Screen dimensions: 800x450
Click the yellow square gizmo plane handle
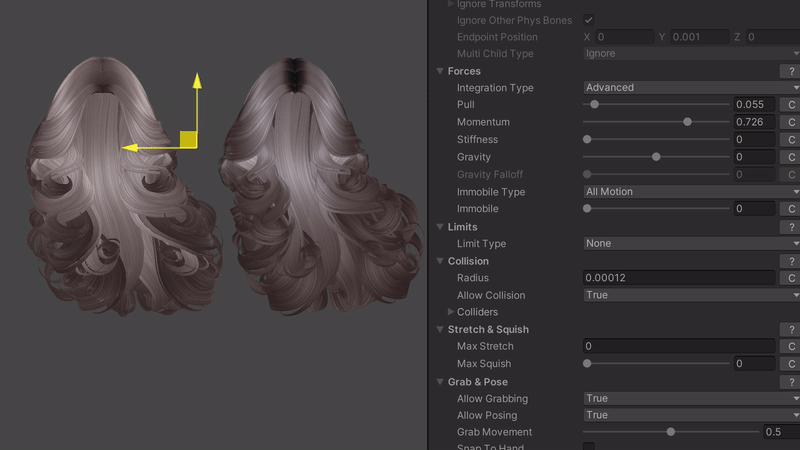pos(188,139)
